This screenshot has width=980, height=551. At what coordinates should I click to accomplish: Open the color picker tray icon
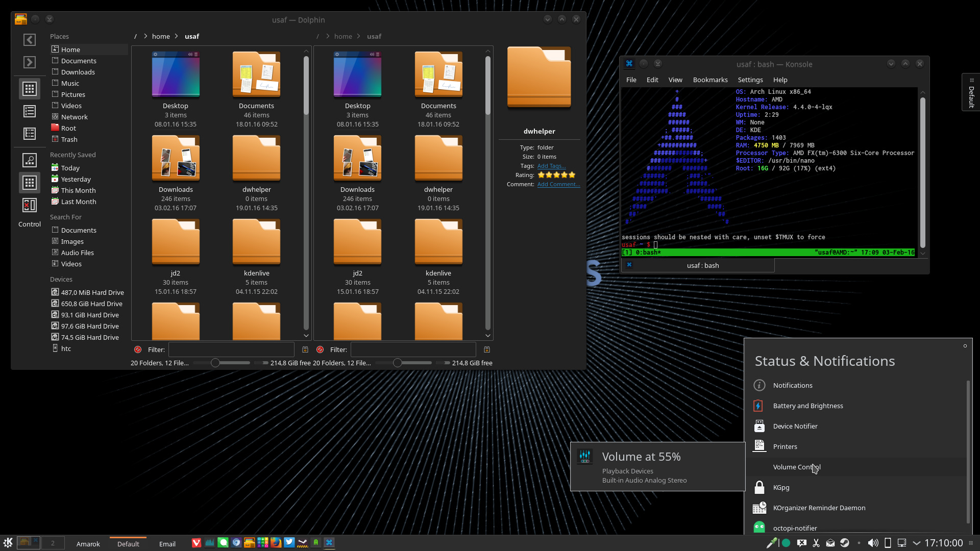(772, 543)
